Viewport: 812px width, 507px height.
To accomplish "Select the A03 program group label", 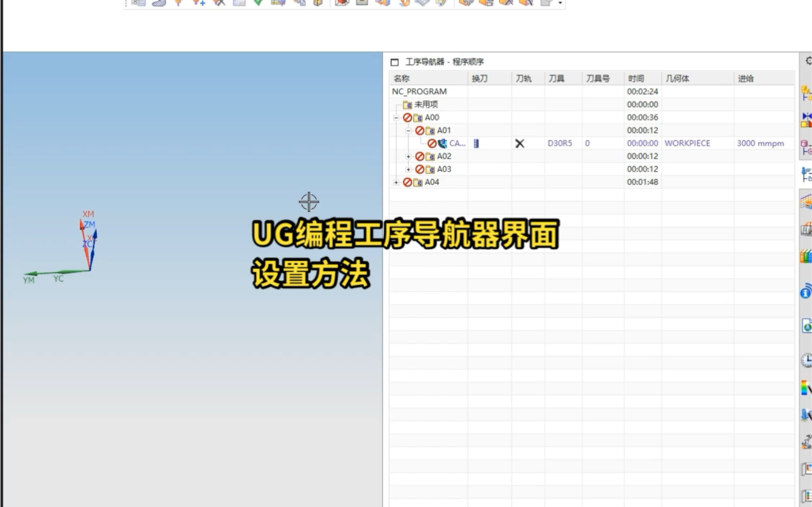I will pos(444,169).
